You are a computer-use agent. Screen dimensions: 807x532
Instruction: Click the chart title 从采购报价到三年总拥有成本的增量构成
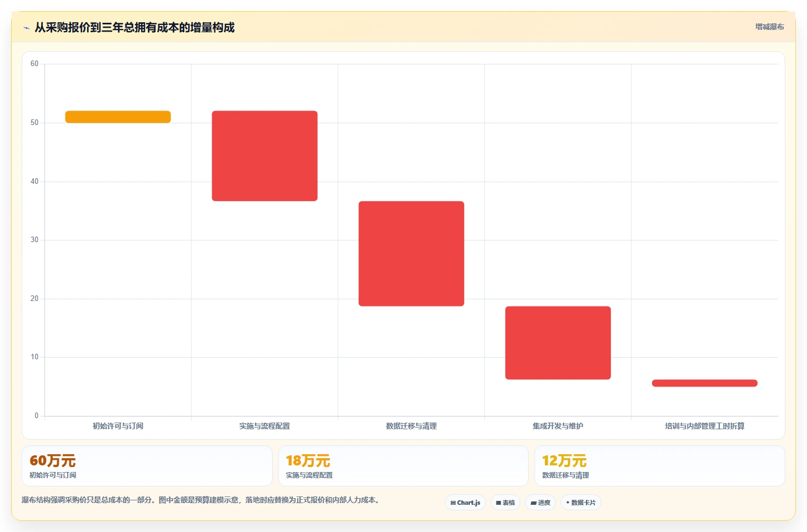(134, 28)
